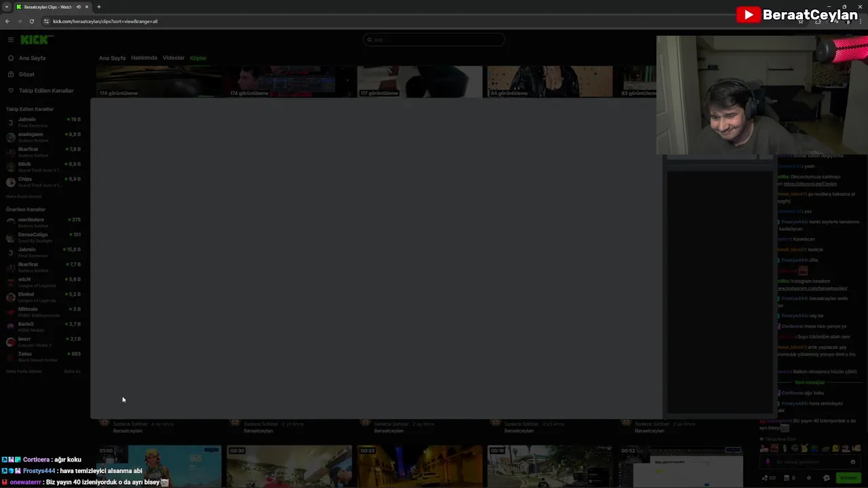Open the 00:52 duration clip thumbnail

pyautogui.click(x=681, y=466)
